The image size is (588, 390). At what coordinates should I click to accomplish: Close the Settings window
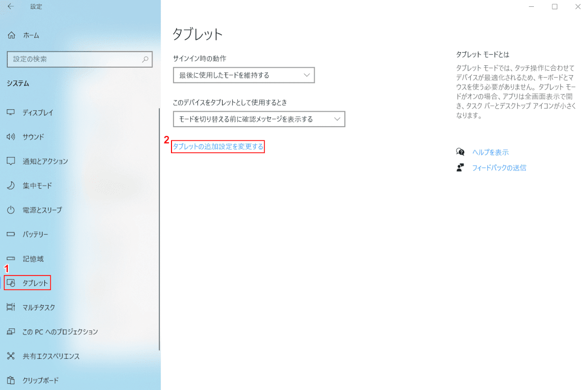pyautogui.click(x=577, y=6)
